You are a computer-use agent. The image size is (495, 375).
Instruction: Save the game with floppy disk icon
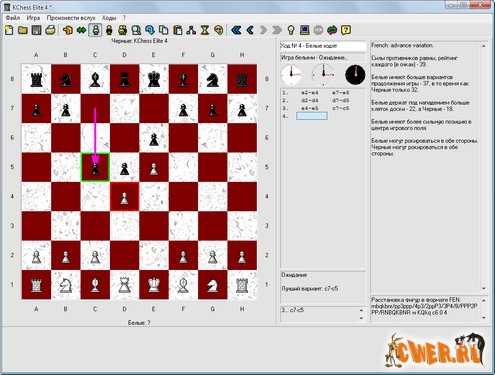point(36,30)
